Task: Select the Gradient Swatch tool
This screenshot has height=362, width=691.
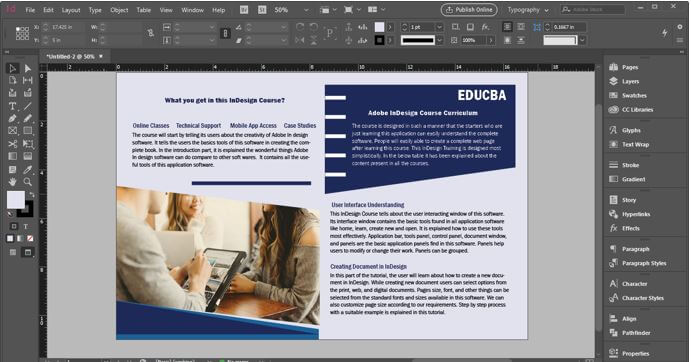Action: (12, 156)
